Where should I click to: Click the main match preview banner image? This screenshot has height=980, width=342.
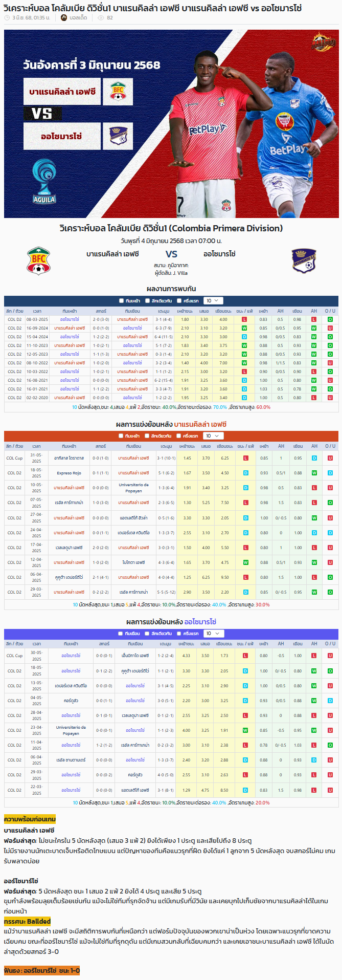[x=171, y=124]
